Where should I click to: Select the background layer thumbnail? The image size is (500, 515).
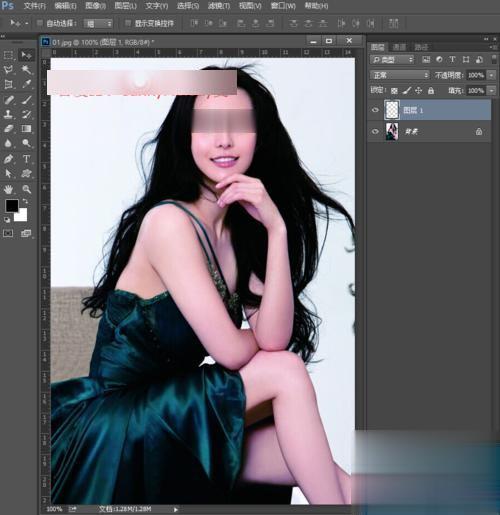392,131
